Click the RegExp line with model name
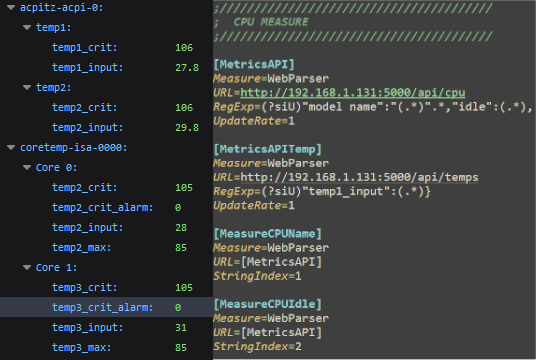The image size is (536, 360). tap(373, 107)
